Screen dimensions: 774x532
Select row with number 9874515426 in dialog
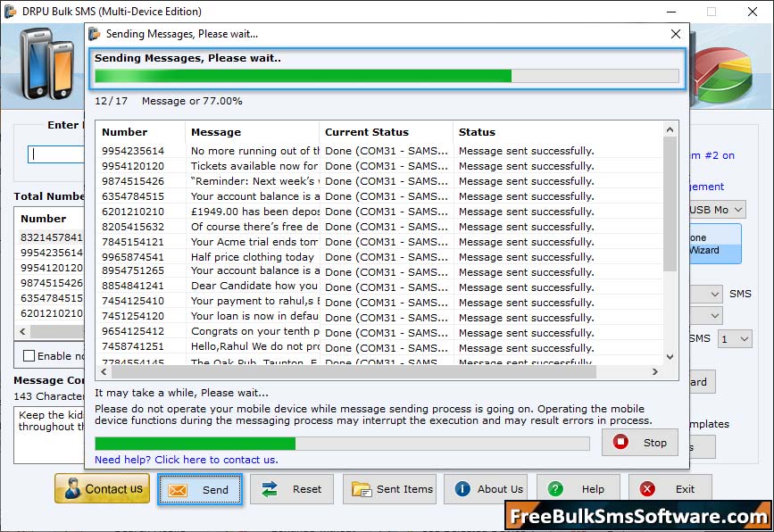tap(379, 181)
